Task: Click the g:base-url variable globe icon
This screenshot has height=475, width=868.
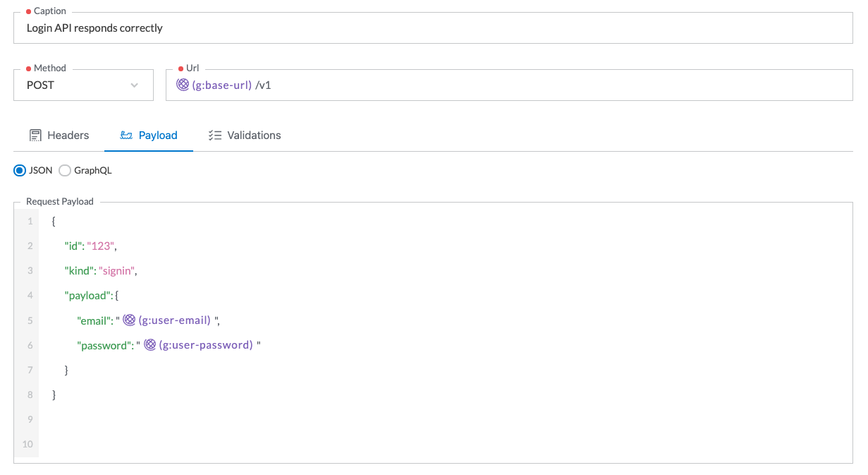Action: tap(183, 85)
